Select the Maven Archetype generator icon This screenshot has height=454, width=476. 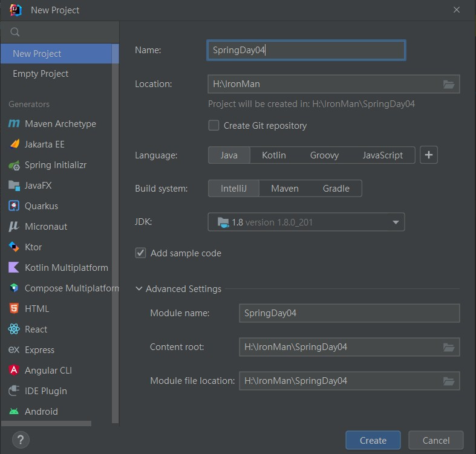[14, 123]
